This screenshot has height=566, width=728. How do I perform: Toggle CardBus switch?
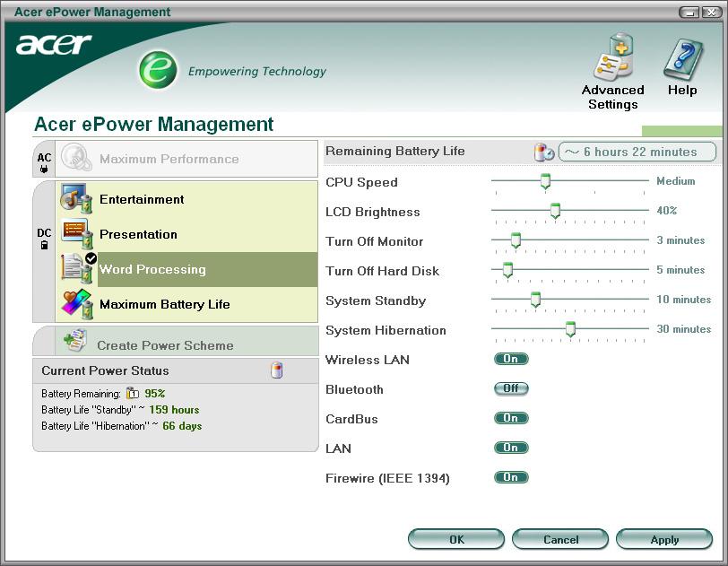point(511,418)
